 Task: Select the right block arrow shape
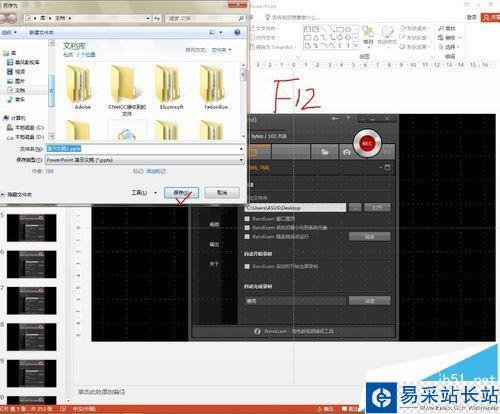[340, 38]
